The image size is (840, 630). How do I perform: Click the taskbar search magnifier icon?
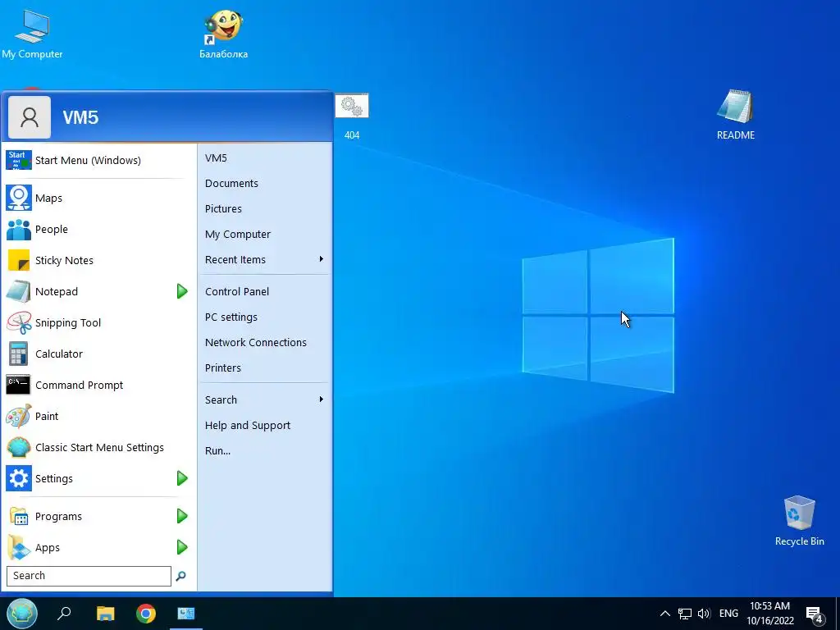pyautogui.click(x=64, y=613)
